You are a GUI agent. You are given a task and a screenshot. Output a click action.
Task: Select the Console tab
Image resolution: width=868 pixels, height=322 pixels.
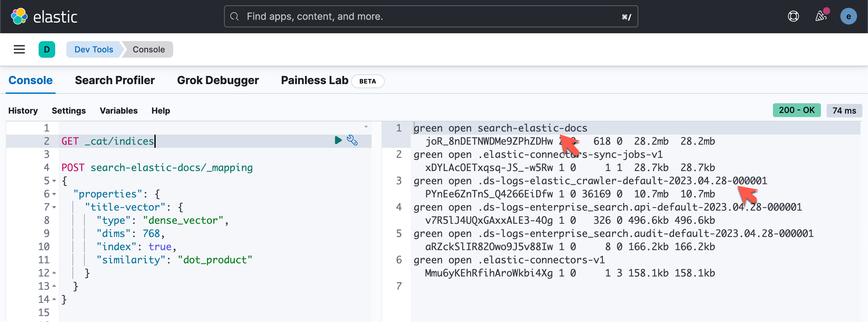click(30, 80)
